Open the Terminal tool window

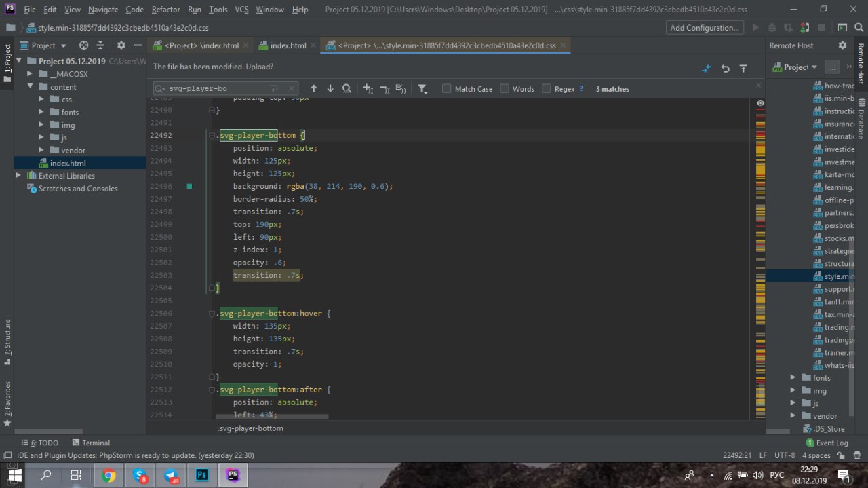[91, 443]
